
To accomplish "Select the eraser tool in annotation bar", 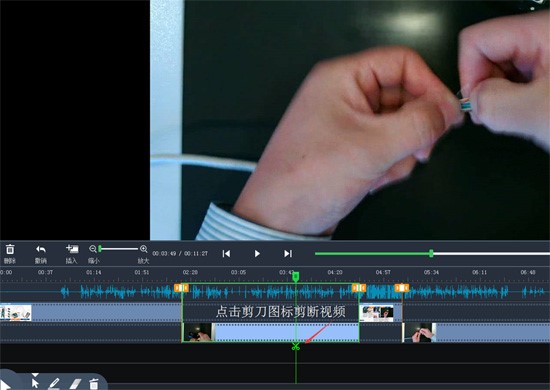I will (74, 384).
